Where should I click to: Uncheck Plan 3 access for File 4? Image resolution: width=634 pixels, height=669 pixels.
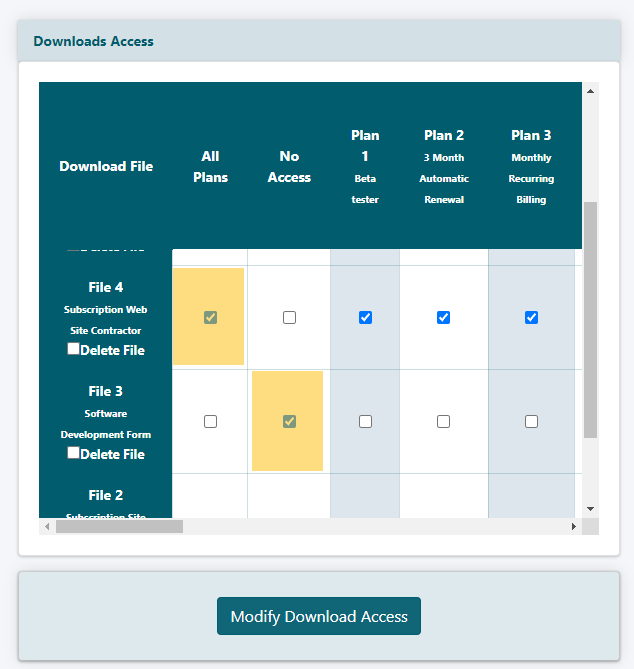coord(531,317)
